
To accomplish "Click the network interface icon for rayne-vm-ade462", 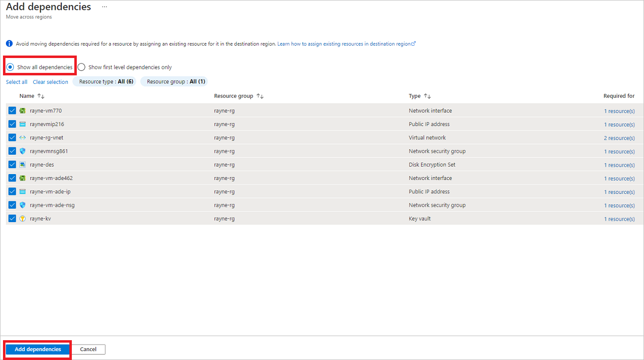I will 22,178.
